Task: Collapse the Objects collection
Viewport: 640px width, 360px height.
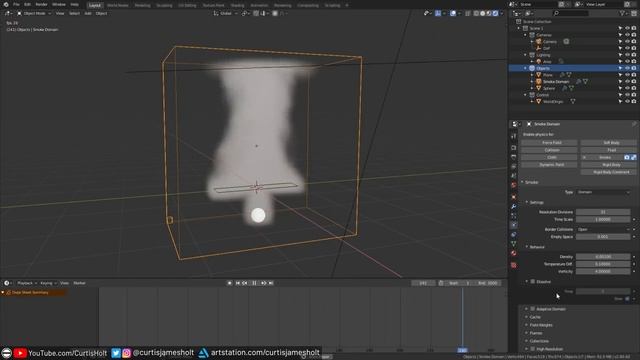Action: click(525, 69)
